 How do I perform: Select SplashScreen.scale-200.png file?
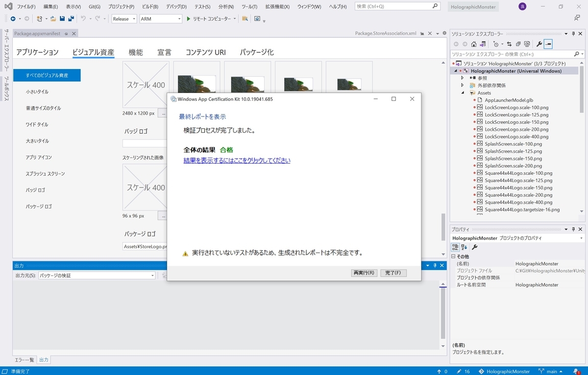click(x=513, y=165)
